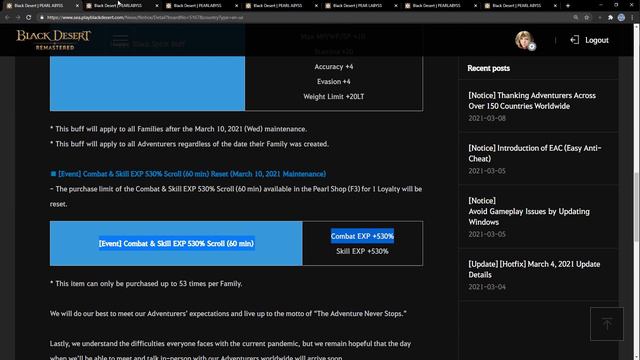The height and width of the screenshot is (360, 640).
Task: Close the second Black Desert tab
Action: point(157,6)
